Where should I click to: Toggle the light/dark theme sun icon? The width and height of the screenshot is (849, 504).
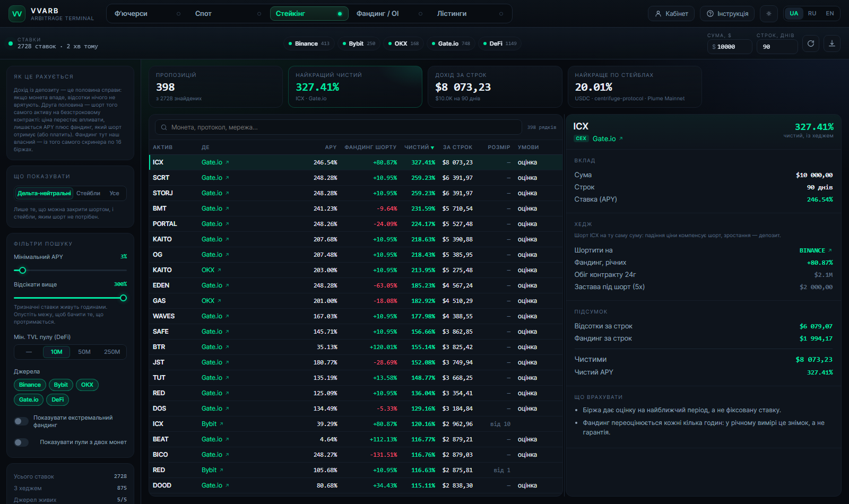[x=768, y=14]
